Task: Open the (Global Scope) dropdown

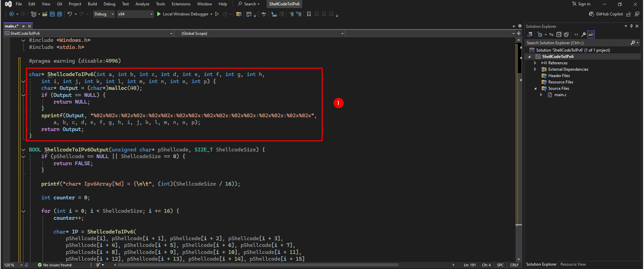Action: click(262, 33)
